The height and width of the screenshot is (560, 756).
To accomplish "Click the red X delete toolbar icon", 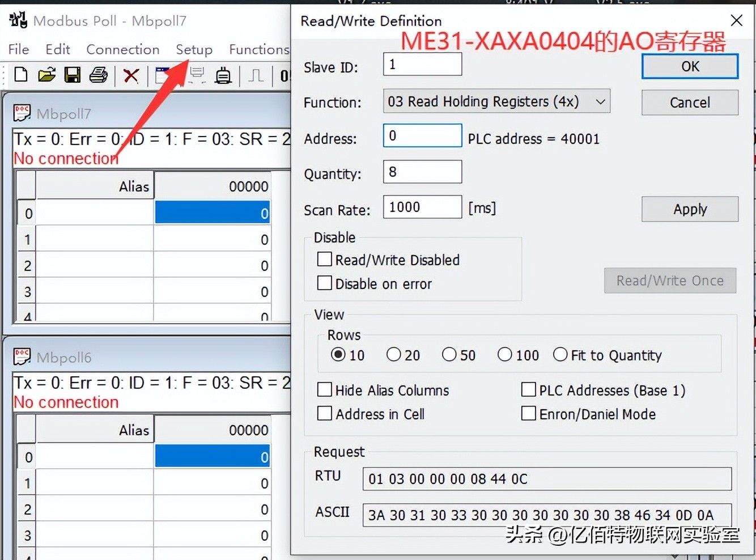I will (x=131, y=75).
